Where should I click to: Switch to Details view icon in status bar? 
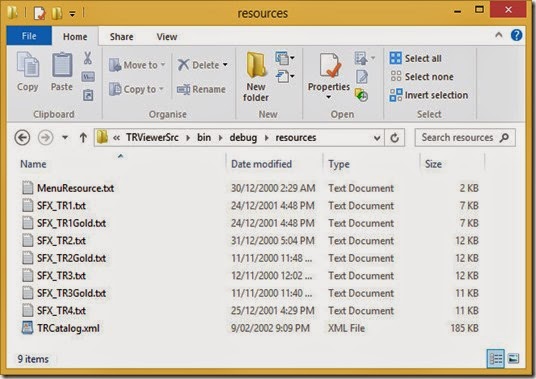coord(495,359)
